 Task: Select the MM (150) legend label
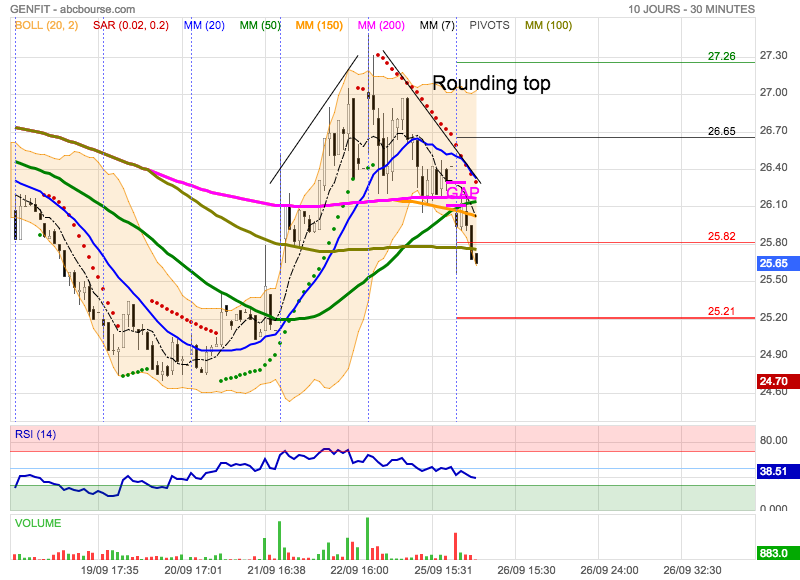coord(319,25)
